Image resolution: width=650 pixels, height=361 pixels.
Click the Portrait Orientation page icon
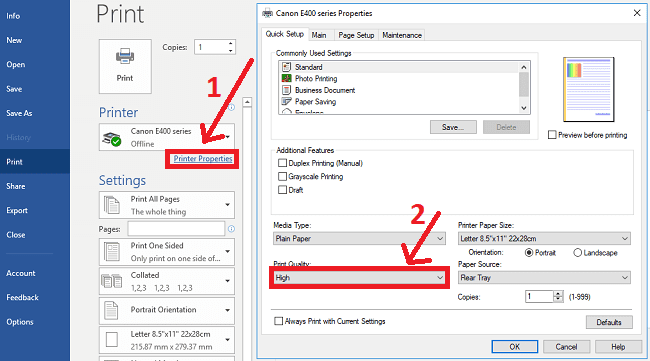(x=111, y=310)
